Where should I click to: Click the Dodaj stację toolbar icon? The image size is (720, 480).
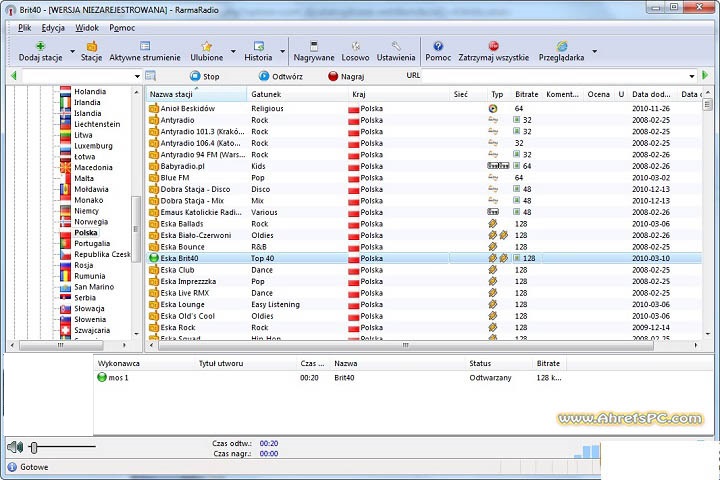pos(40,46)
